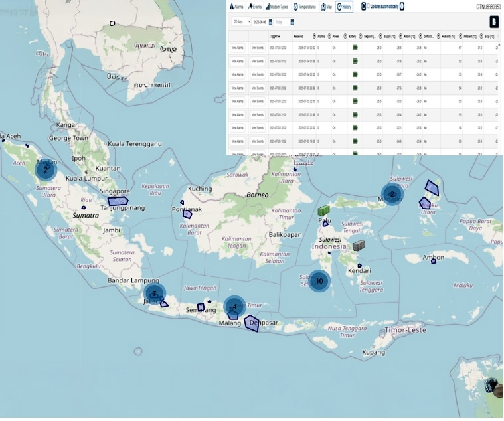Select the geofence marker in Kalimantan Utara
Image resolution: width=504 pixels, height=421 pixels.
point(295,169)
